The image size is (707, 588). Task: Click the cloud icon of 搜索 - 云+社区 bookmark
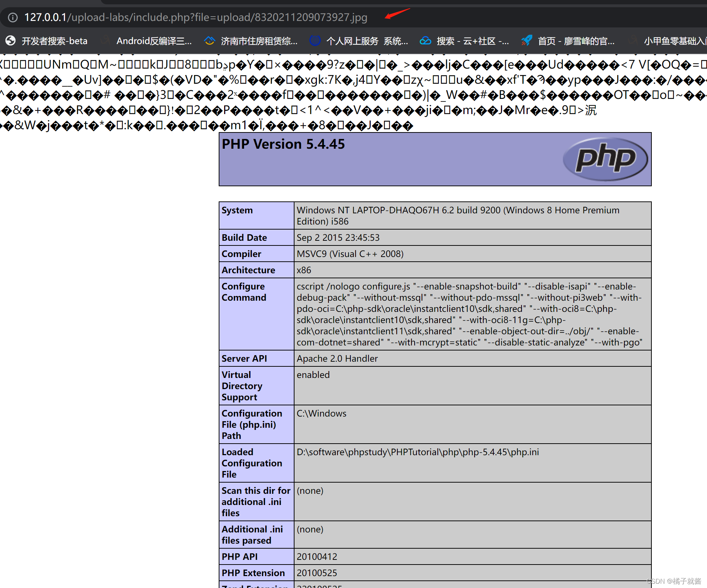pyautogui.click(x=425, y=40)
